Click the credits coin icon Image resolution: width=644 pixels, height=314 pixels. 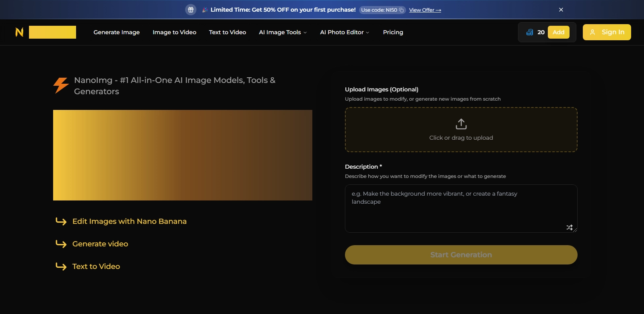coord(530,32)
